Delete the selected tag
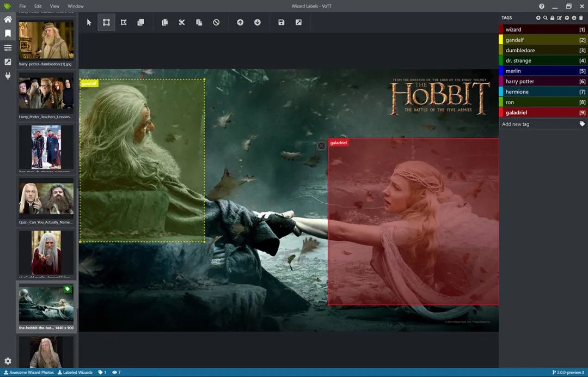Image resolution: width=588 pixels, height=377 pixels. pyautogui.click(x=580, y=18)
